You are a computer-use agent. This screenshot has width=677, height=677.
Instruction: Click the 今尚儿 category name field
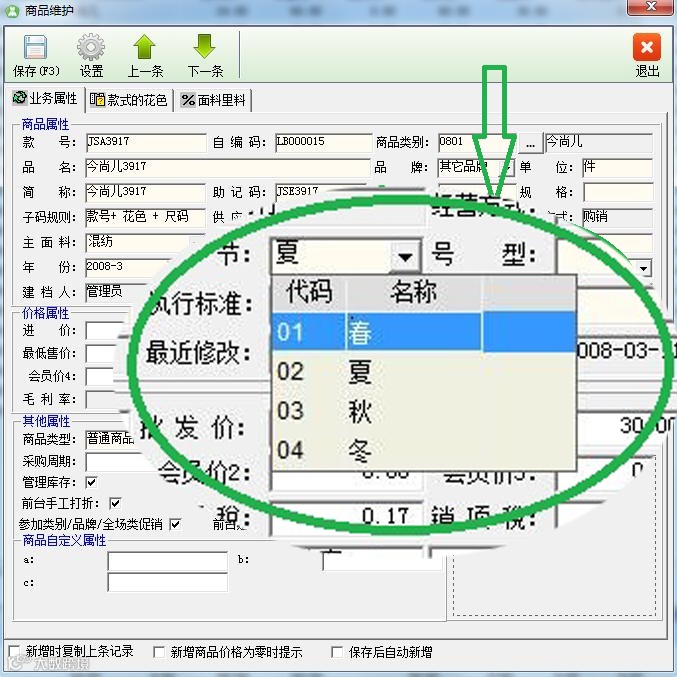pos(598,142)
